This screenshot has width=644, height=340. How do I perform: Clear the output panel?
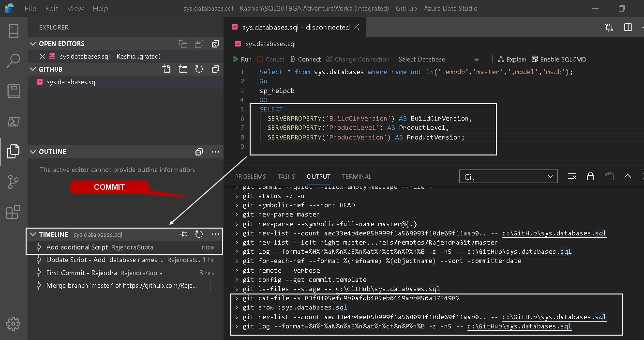pyautogui.click(x=572, y=176)
